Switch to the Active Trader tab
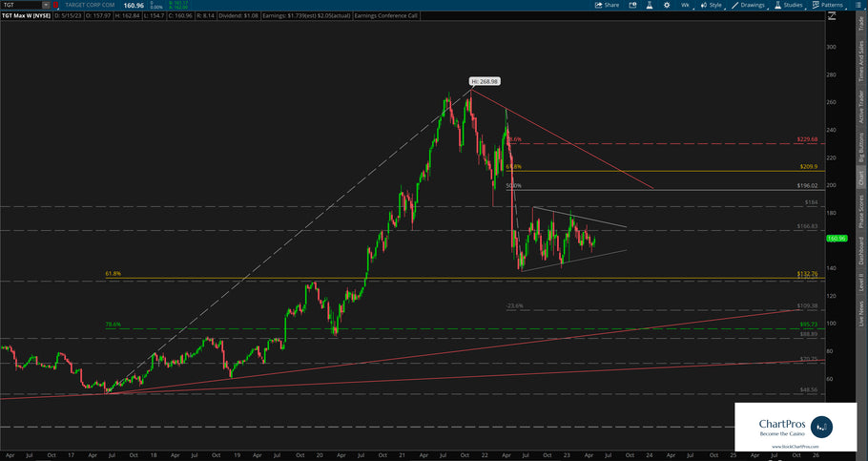Viewport: 868px width, 461px height. pos(860,106)
